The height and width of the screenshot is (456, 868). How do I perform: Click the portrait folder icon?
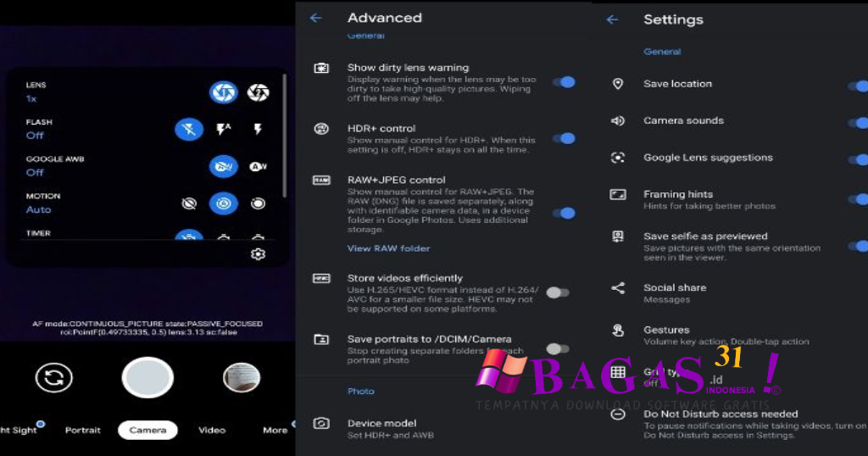(321, 339)
